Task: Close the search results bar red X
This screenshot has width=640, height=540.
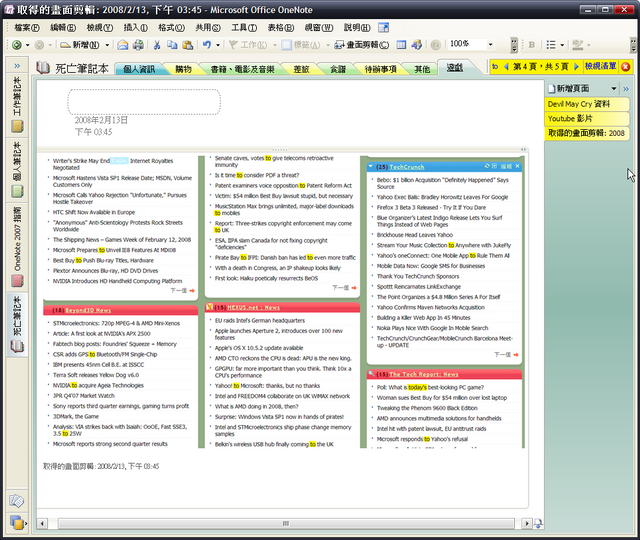Action: point(625,67)
